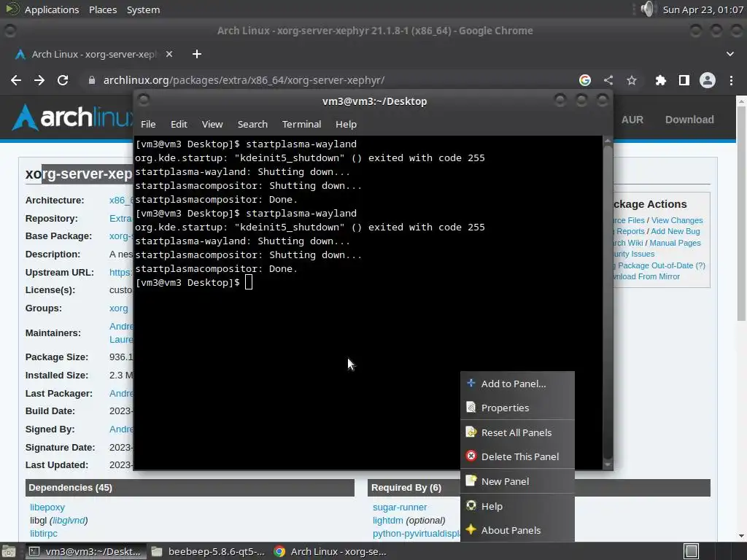Go forward in Chrome history
747x560 pixels.
click(x=39, y=80)
